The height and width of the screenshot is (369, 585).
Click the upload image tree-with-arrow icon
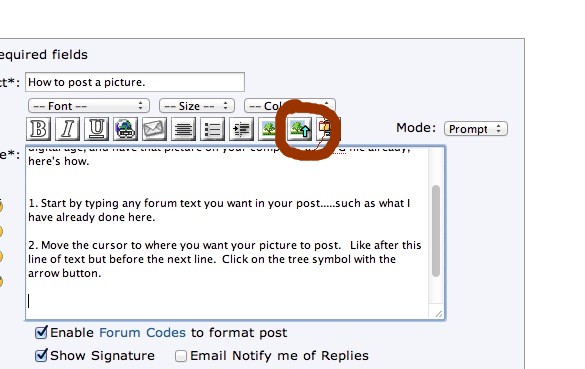[300, 129]
